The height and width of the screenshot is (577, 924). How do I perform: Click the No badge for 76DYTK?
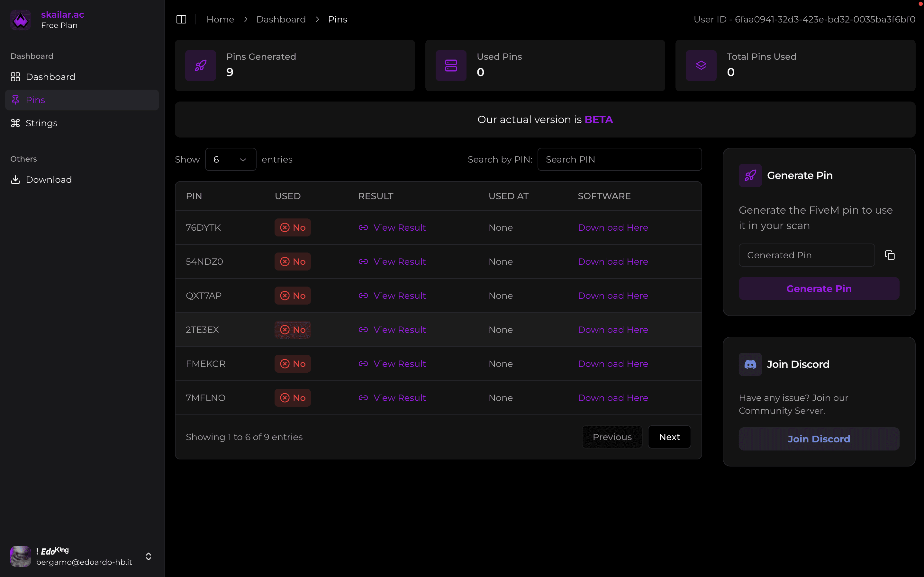[x=293, y=227]
